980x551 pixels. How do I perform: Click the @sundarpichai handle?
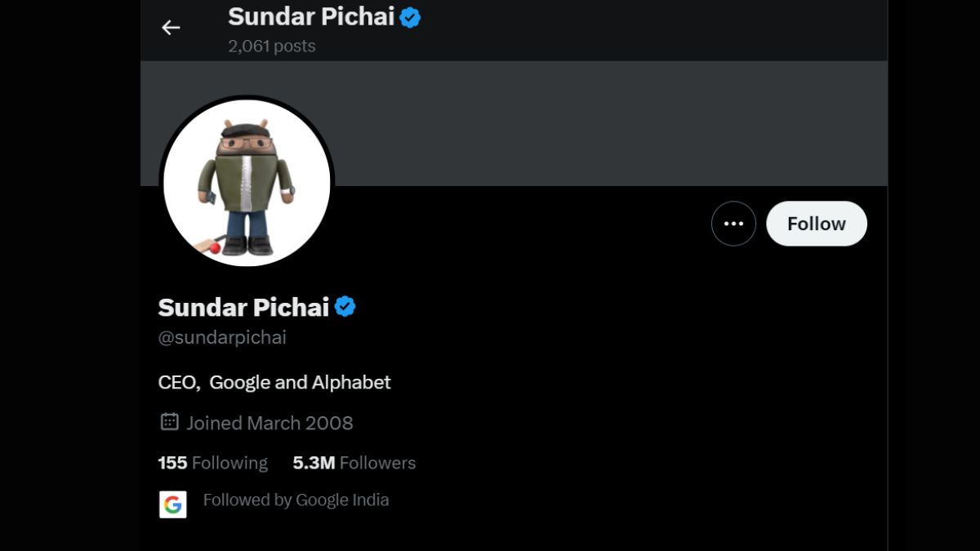(222, 337)
